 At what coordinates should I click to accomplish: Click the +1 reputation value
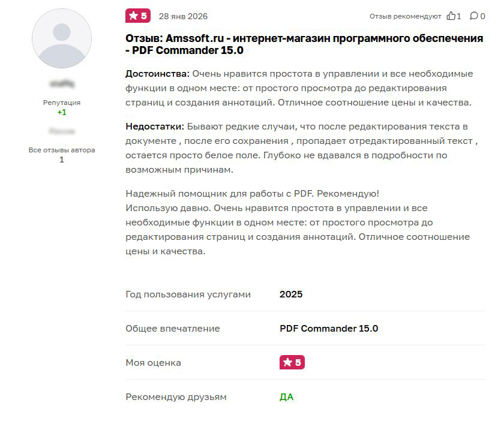(x=62, y=112)
